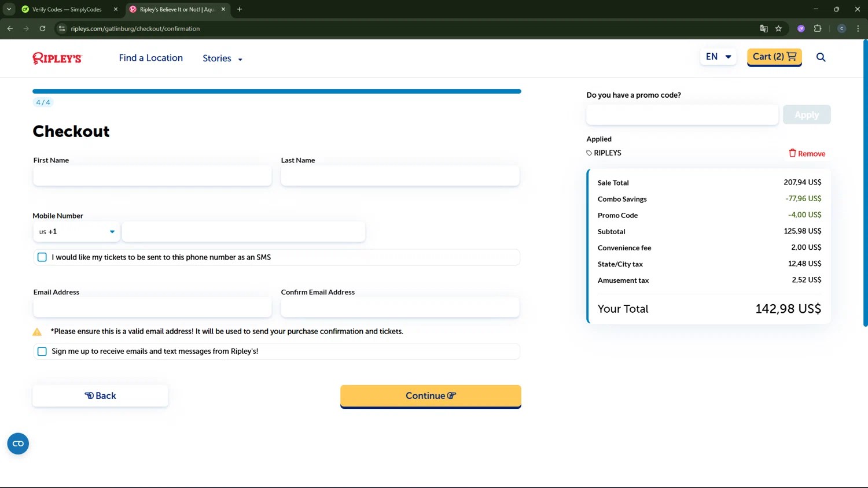Image resolution: width=868 pixels, height=488 pixels.
Task: Bookmark this page with the star icon
Action: click(x=778, y=28)
